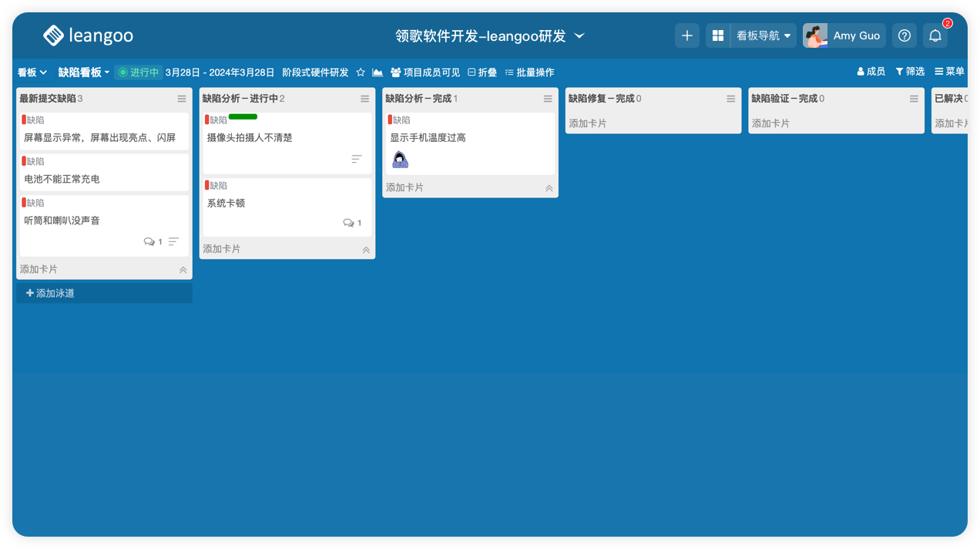Image resolution: width=980 pixels, height=549 pixels.
Task: Click 添加卡片 in 缺陷修复－完成 list
Action: click(x=588, y=123)
